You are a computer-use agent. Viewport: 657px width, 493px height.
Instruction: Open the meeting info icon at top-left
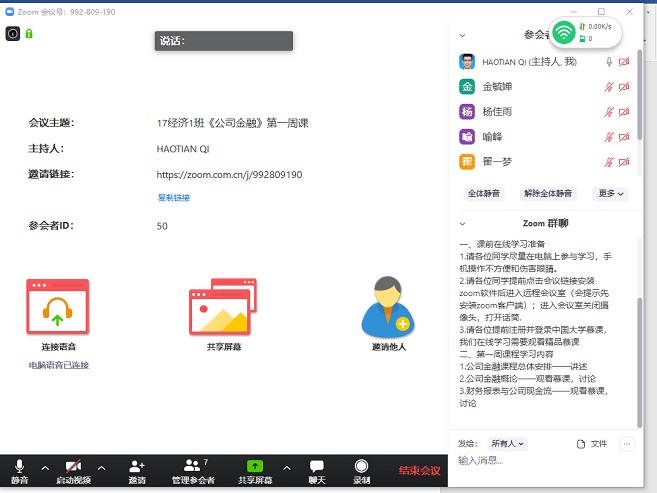[13, 33]
